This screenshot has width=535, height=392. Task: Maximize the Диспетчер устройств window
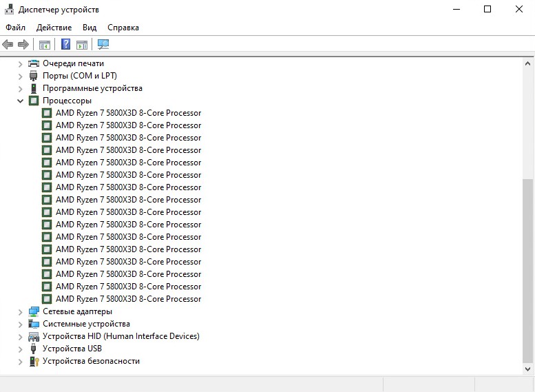[487, 9]
